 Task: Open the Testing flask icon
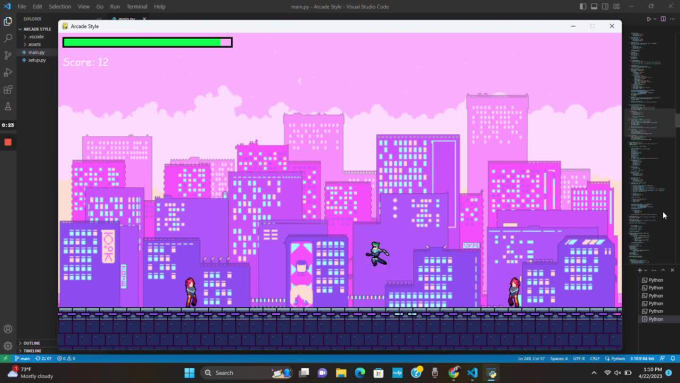(x=8, y=106)
